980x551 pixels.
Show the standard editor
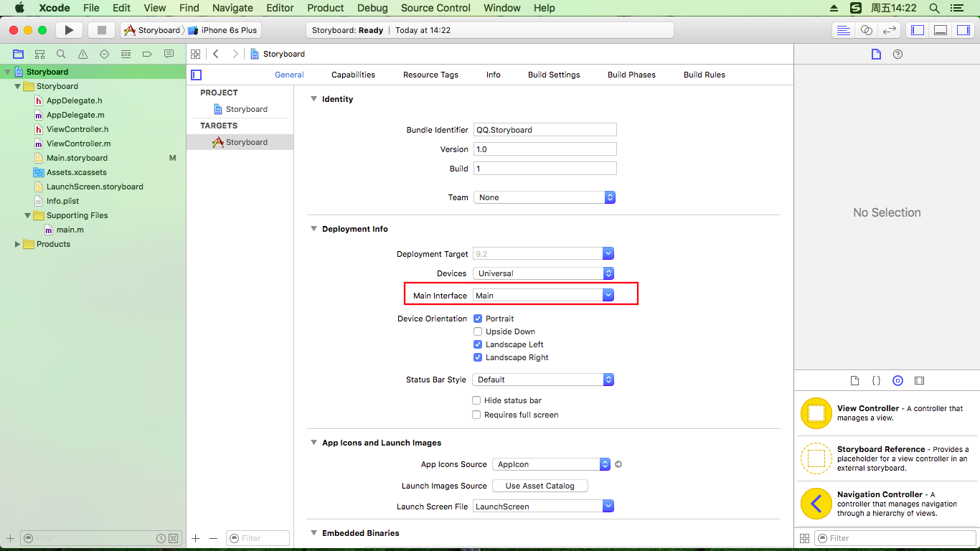point(844,30)
